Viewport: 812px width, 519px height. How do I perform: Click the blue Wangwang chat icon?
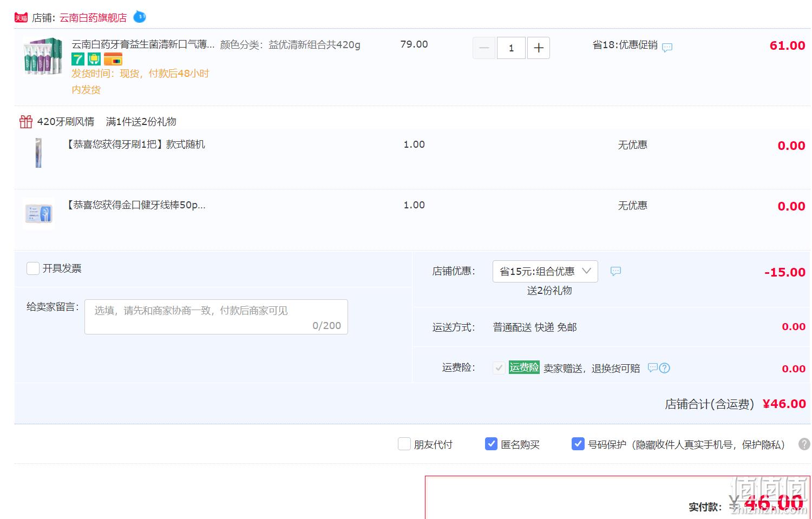click(x=140, y=17)
